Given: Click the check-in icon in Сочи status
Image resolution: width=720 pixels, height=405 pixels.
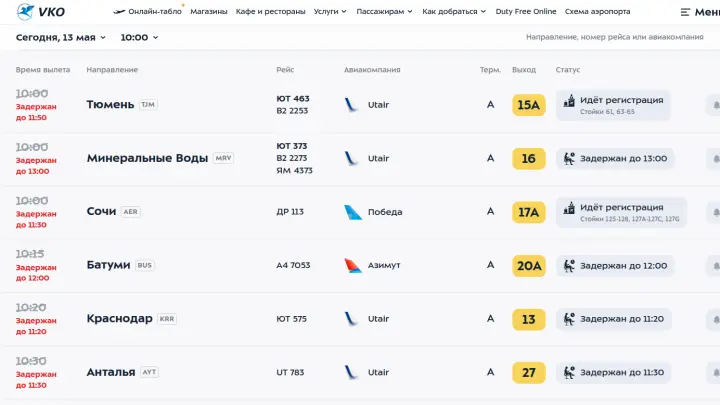Looking at the screenshot, I should point(569,208).
